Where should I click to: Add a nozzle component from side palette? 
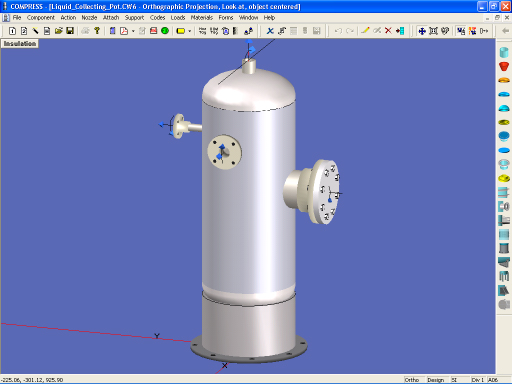click(504, 206)
